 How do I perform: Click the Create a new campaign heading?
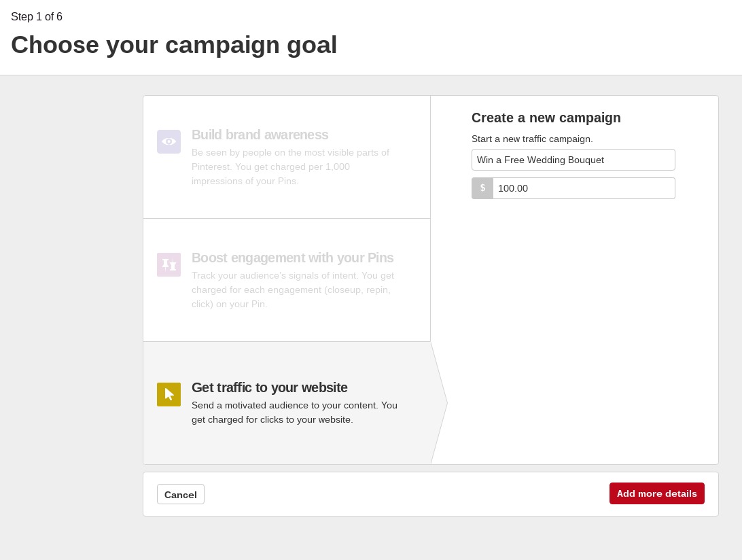coord(546,118)
